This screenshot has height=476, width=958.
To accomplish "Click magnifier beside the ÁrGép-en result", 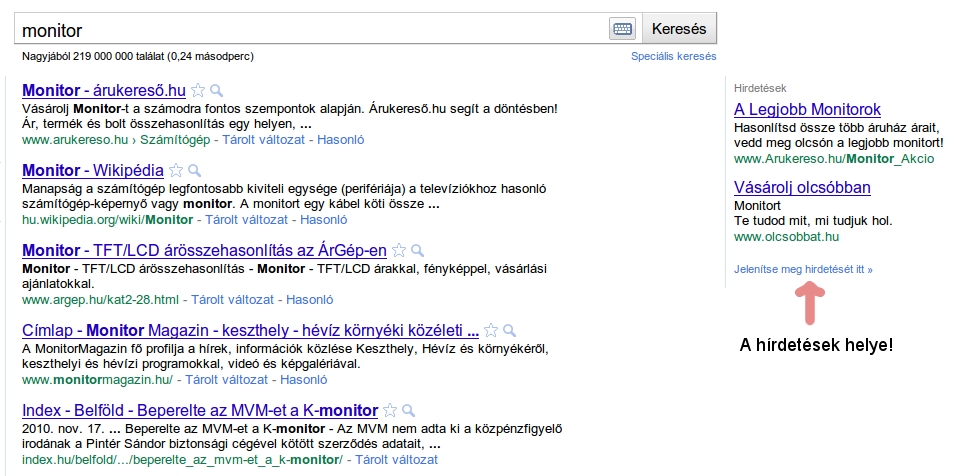I will click(x=417, y=251).
